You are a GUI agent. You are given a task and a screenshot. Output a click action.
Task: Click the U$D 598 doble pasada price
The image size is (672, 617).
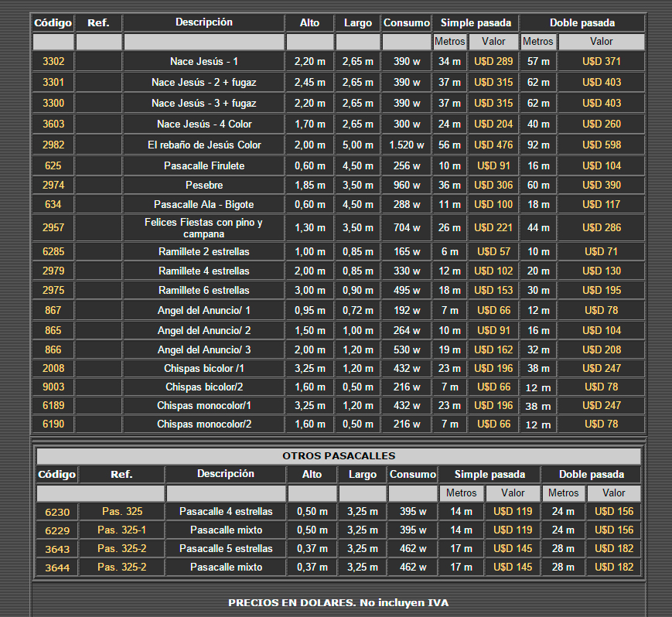(x=601, y=145)
